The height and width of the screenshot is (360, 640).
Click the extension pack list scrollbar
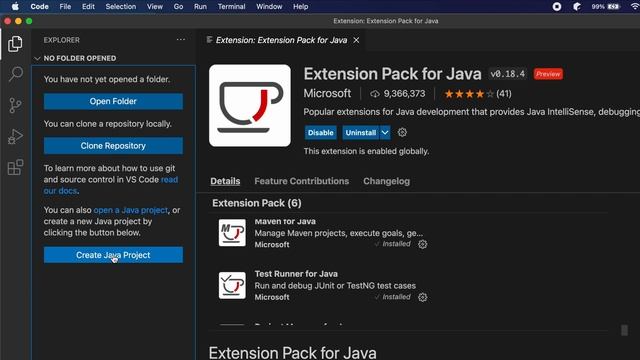(x=624, y=330)
